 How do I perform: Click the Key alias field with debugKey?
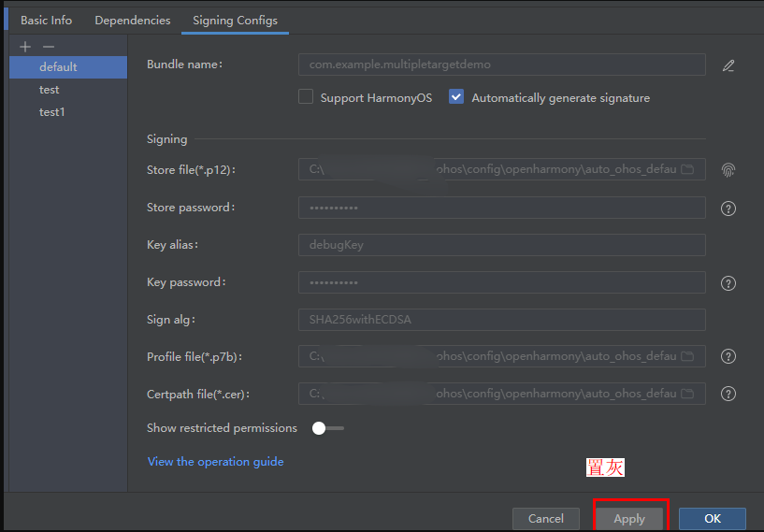[x=502, y=245]
